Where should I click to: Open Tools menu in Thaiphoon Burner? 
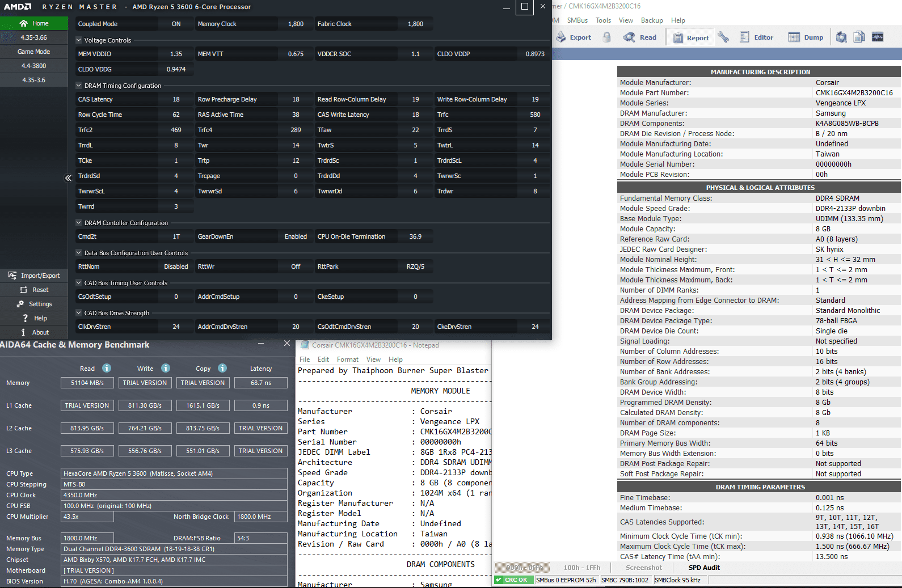tap(603, 20)
